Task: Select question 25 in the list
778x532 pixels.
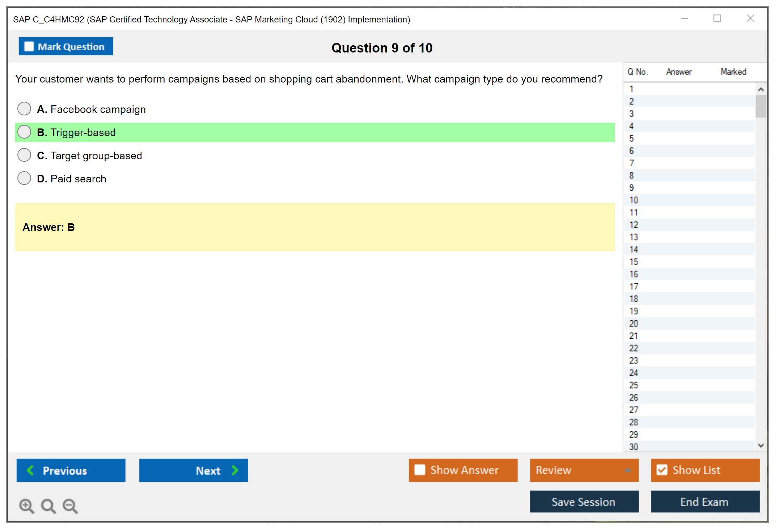Action: coord(634,385)
